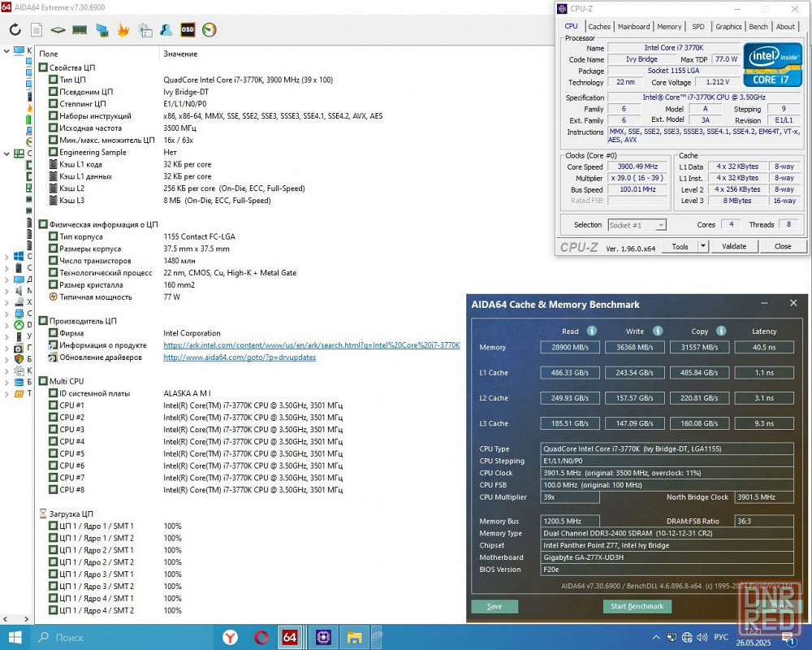This screenshot has height=650, width=812.
Task: Click the Start Benchmark button
Action: pos(637,606)
